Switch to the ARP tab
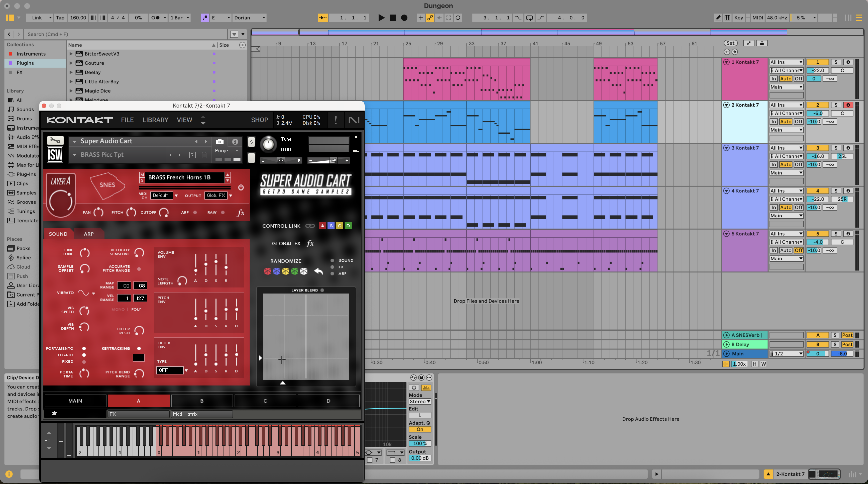Viewport: 868px width, 484px height. pyautogui.click(x=89, y=234)
